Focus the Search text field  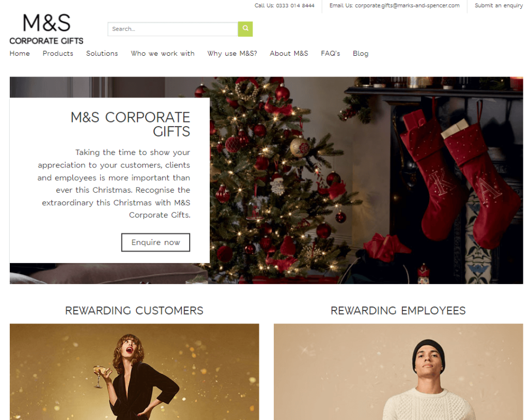pos(173,29)
